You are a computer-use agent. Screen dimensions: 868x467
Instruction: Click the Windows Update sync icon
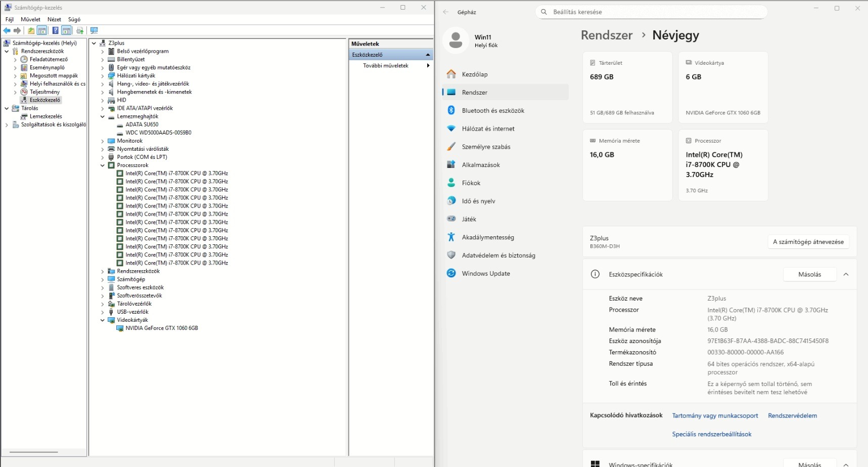451,273
